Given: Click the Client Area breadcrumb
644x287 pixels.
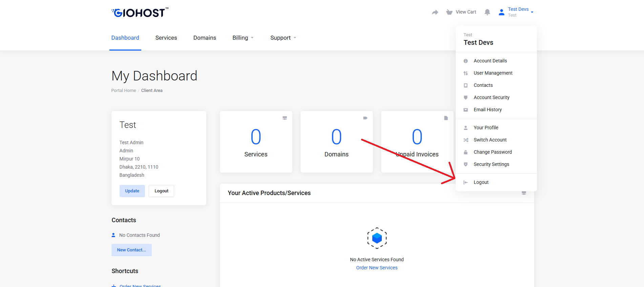Looking at the screenshot, I should (152, 91).
